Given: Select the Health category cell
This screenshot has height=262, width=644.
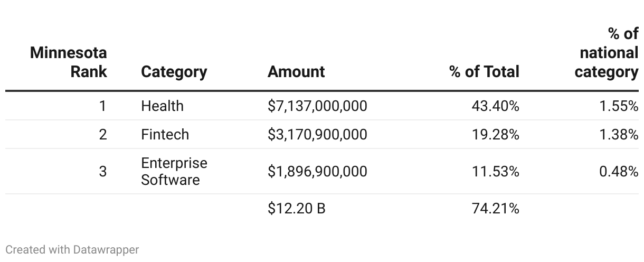Looking at the screenshot, I should (162, 106).
